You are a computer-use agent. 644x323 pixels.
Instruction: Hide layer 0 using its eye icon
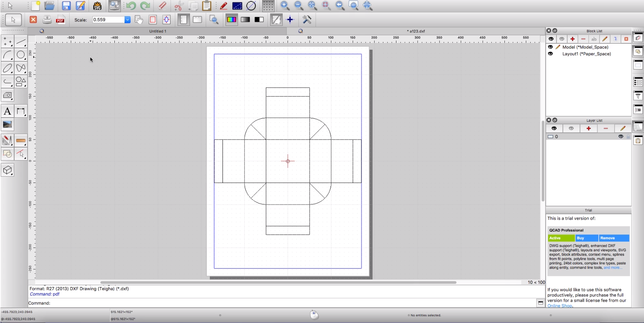coord(621,137)
